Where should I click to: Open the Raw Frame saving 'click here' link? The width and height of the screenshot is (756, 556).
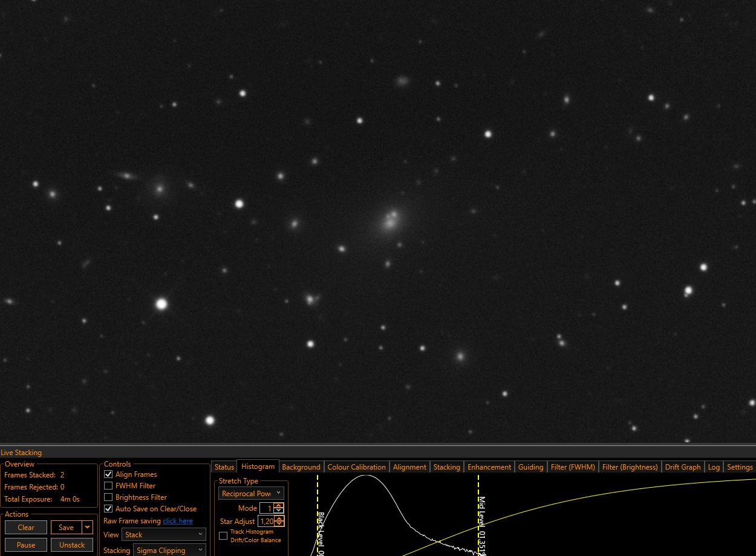pyautogui.click(x=178, y=521)
